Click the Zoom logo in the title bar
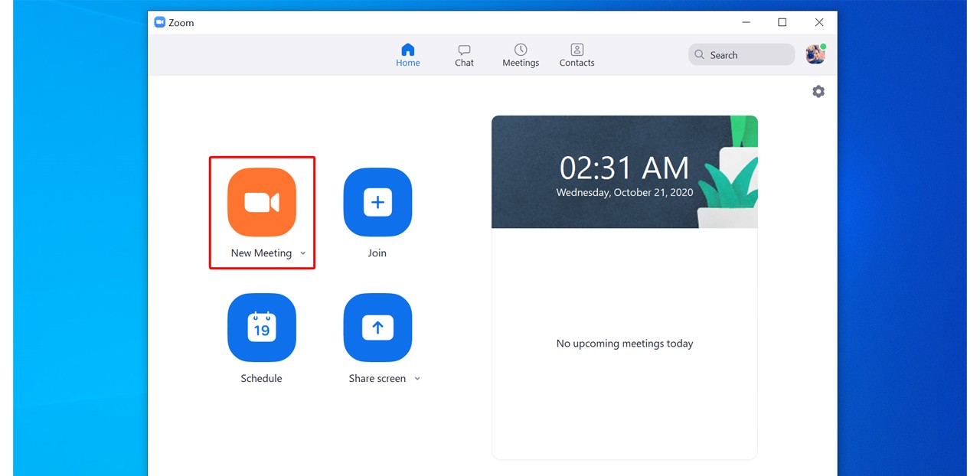Image resolution: width=980 pixels, height=476 pixels. (159, 22)
